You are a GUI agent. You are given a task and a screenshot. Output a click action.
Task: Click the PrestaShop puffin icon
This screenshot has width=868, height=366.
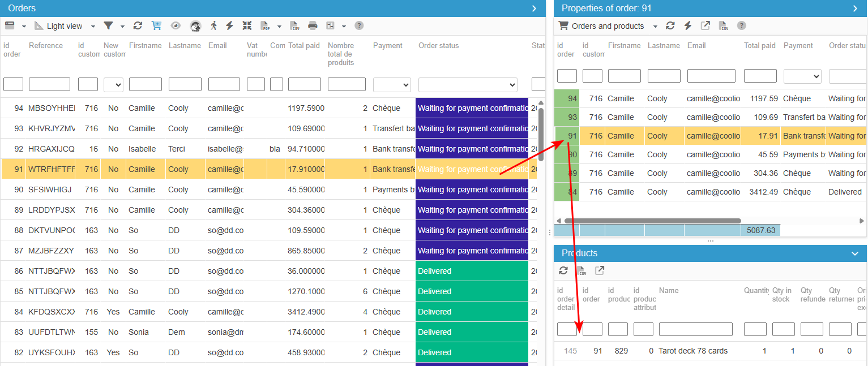195,26
